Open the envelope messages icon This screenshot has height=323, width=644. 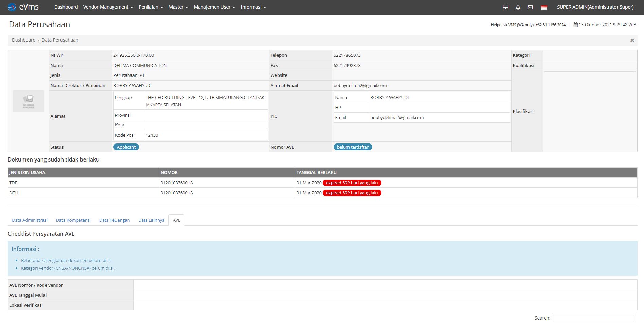point(530,7)
